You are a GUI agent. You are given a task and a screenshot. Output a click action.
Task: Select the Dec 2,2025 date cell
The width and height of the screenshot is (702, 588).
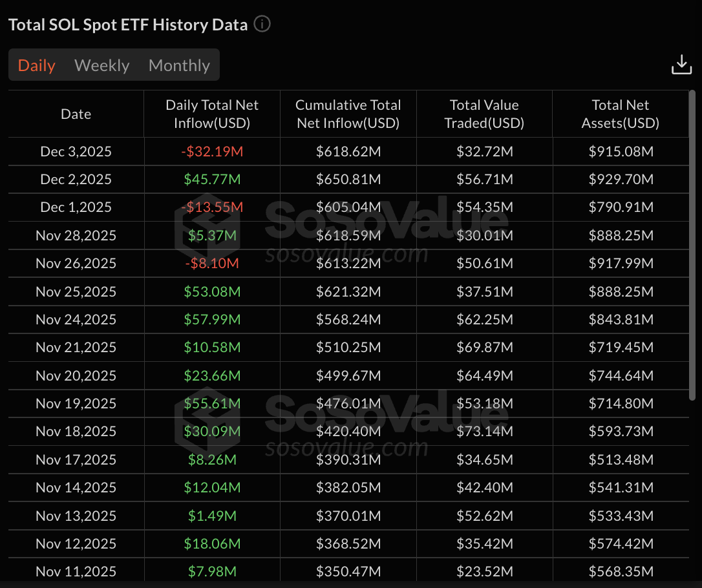(76, 179)
